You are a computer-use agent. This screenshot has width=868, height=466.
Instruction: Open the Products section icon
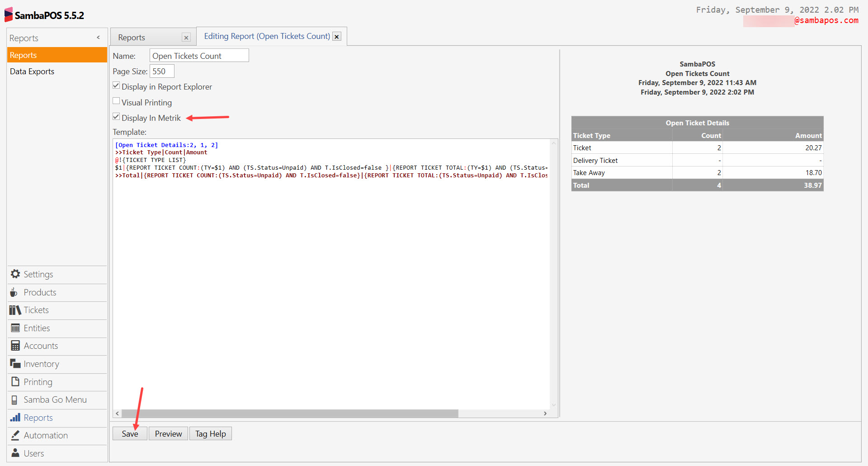[x=15, y=292]
